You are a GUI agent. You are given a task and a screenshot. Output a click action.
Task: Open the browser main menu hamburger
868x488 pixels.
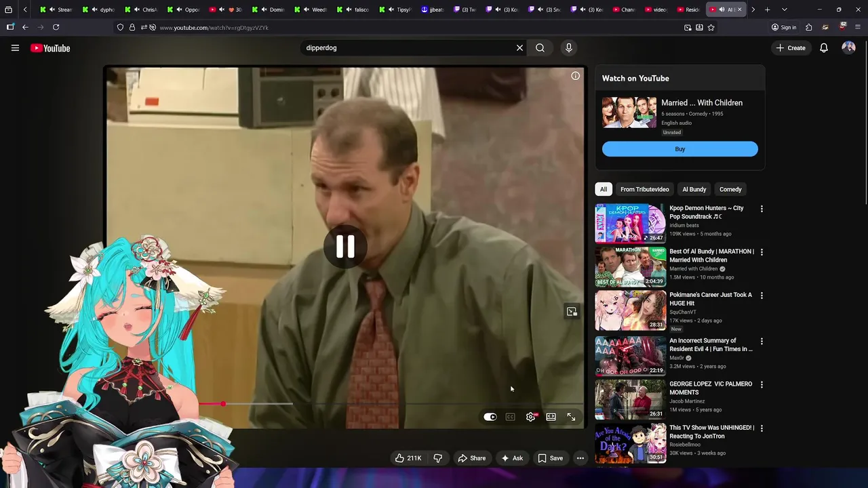point(857,28)
